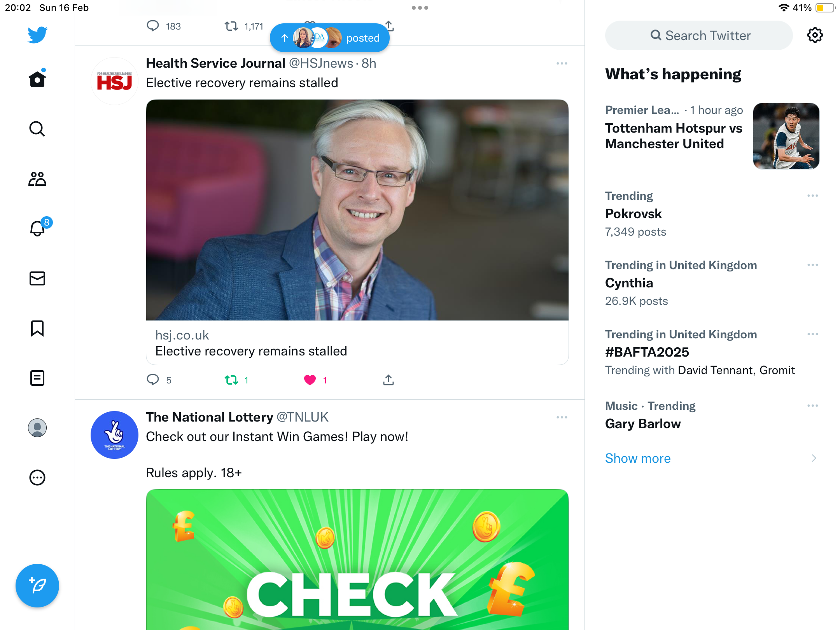Open Health Service Journal profile name
Viewport: 840px width, 630px height.
click(215, 63)
